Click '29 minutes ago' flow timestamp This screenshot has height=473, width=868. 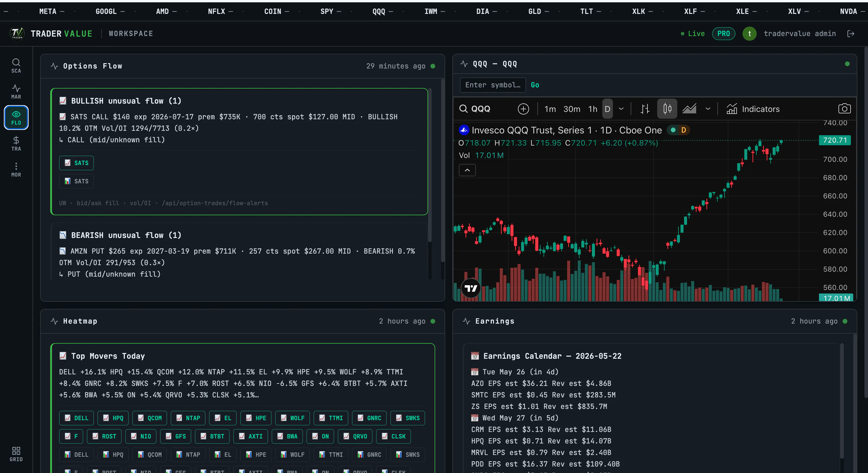click(396, 66)
